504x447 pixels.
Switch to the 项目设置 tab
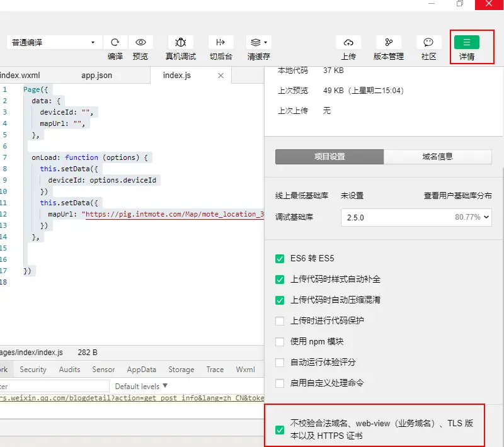(329, 157)
